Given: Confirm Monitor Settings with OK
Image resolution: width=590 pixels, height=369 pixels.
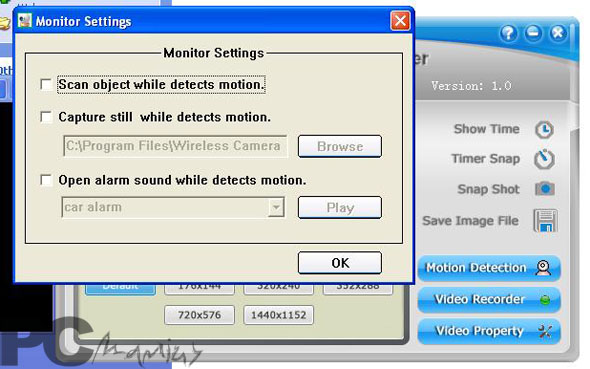Looking at the screenshot, I should pyautogui.click(x=340, y=263).
